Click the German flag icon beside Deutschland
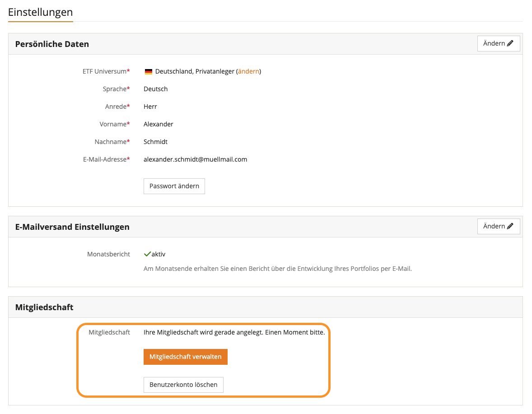The image size is (532, 414). point(148,71)
